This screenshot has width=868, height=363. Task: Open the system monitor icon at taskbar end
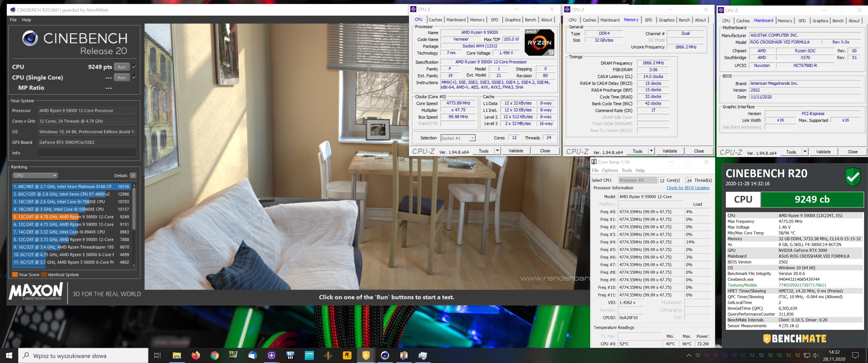click(x=423, y=355)
